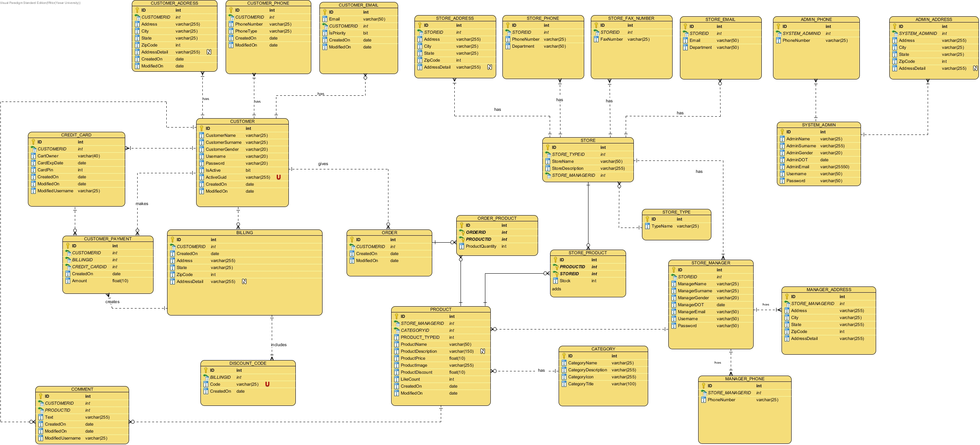The width and height of the screenshot is (980, 445).
Task: Select the PhoneType column in CUSTOMER_PHONE
Action: pyautogui.click(x=268, y=31)
